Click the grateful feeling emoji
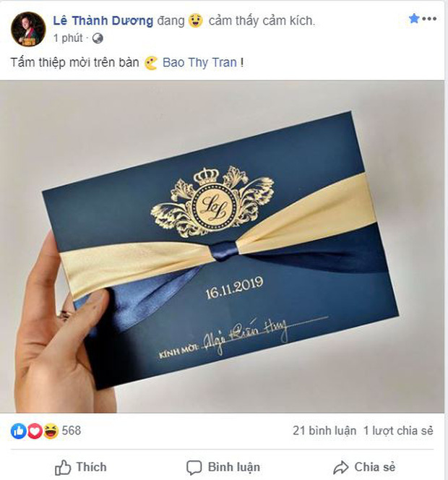The image size is (448, 480). (196, 21)
